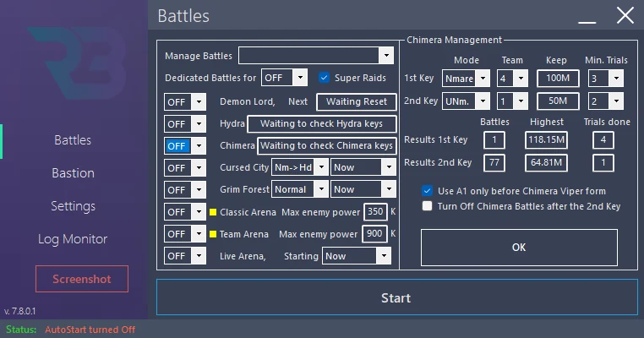Click Results 1st Key Trials done value
644x338 pixels.
click(x=603, y=139)
